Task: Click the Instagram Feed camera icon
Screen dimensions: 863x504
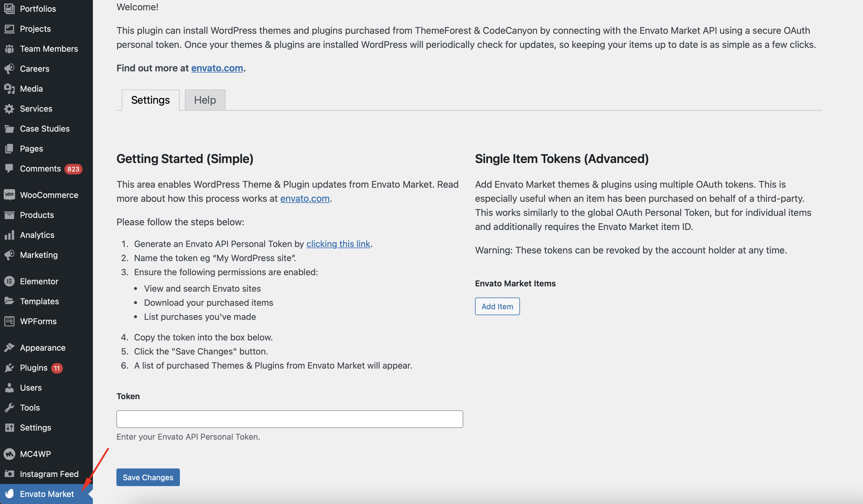Action: tap(9, 474)
